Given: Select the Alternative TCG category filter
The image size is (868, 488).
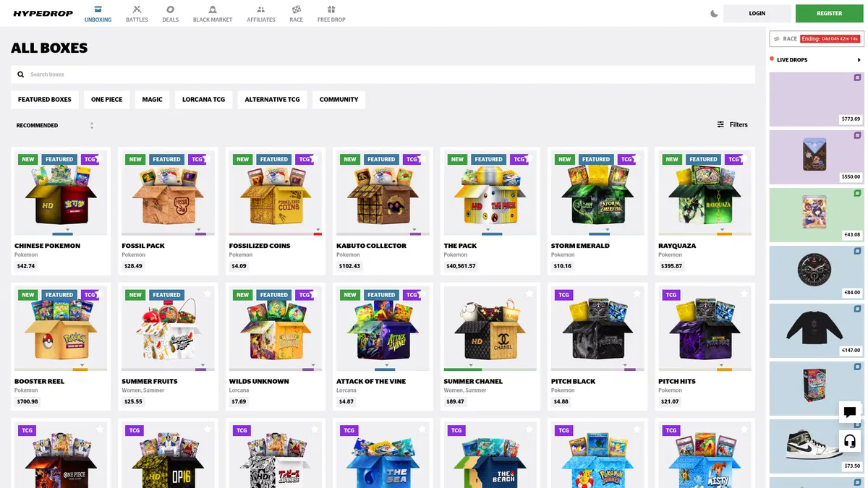Looking at the screenshot, I should point(272,100).
